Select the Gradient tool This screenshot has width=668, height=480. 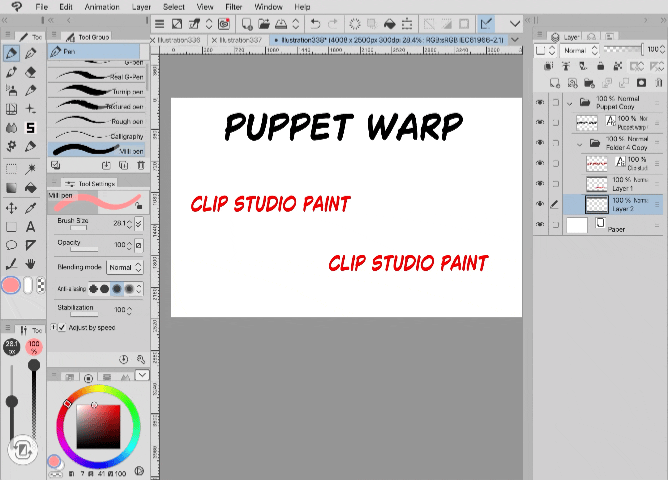coord(12,188)
